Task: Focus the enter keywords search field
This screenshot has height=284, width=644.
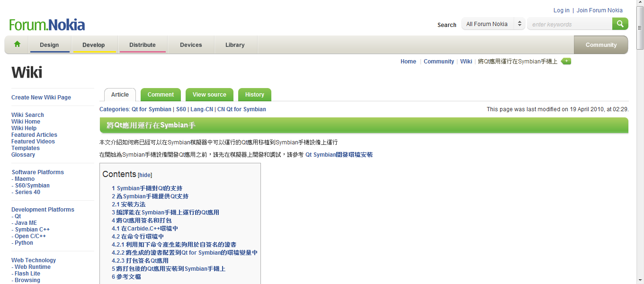Action: 570,24
